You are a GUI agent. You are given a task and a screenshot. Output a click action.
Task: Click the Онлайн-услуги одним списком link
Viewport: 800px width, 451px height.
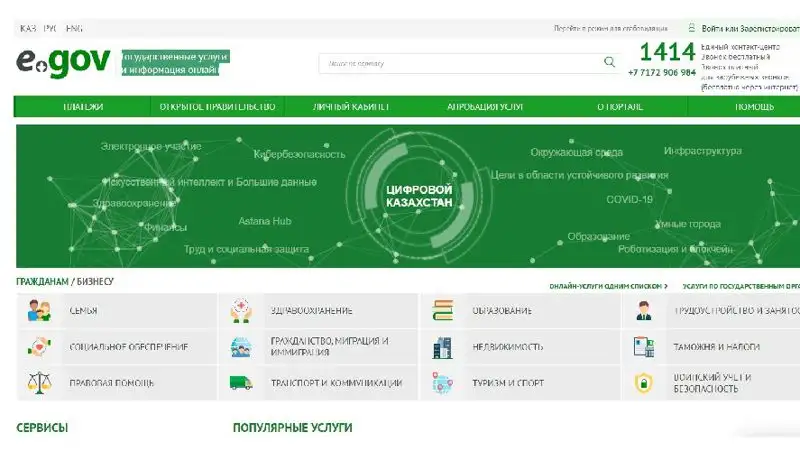(608, 286)
